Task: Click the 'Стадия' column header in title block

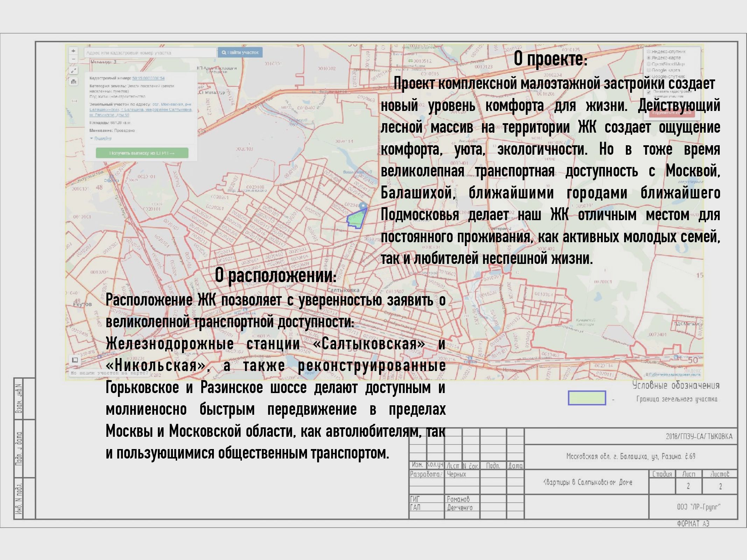Action: [x=662, y=474]
